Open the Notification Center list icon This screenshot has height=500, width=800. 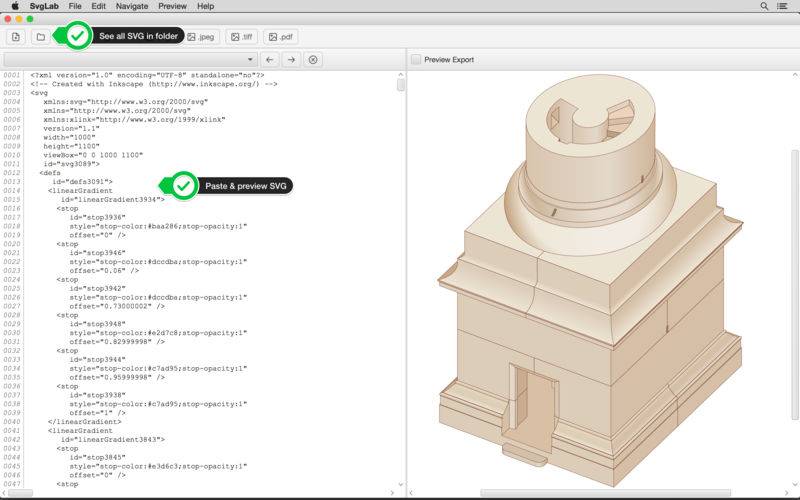(x=782, y=6)
